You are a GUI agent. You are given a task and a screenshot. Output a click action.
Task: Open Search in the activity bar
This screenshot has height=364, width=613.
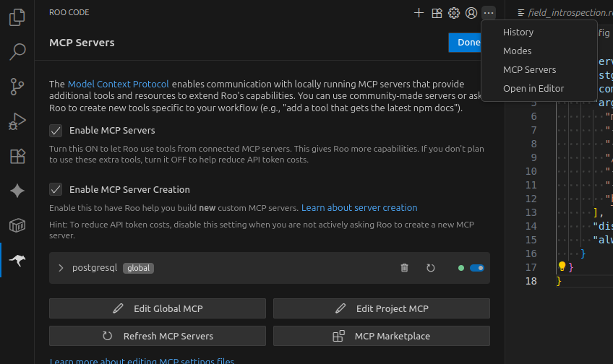coord(17,52)
